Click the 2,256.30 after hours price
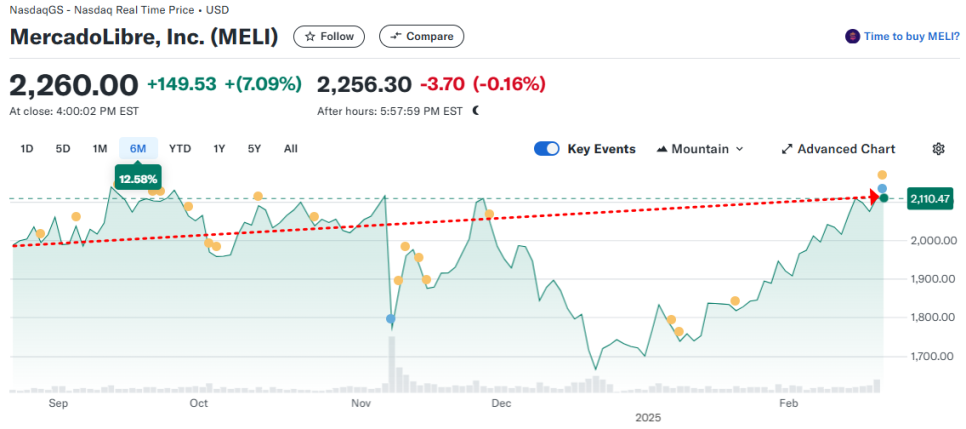This screenshot has width=966, height=429. click(364, 84)
